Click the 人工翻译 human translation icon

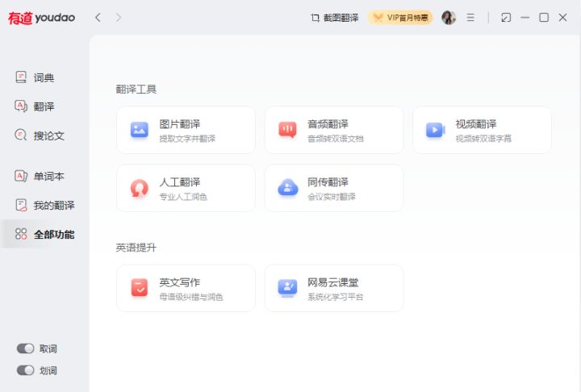(x=140, y=188)
